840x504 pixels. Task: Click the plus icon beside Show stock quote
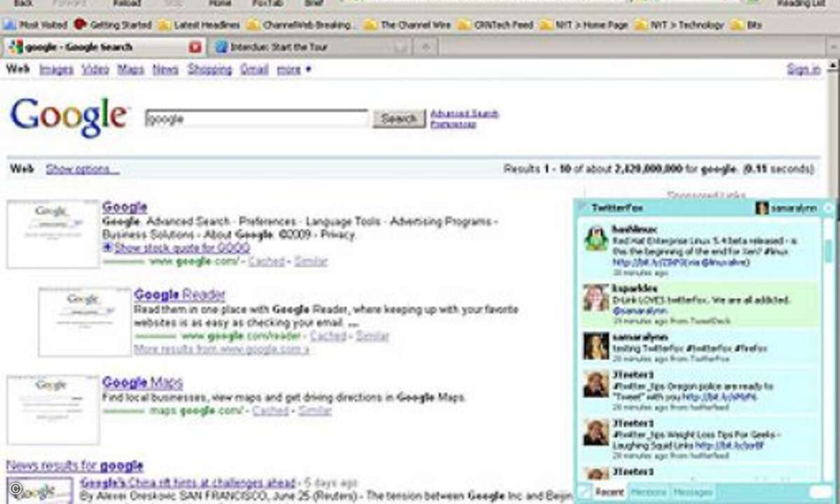tap(107, 248)
